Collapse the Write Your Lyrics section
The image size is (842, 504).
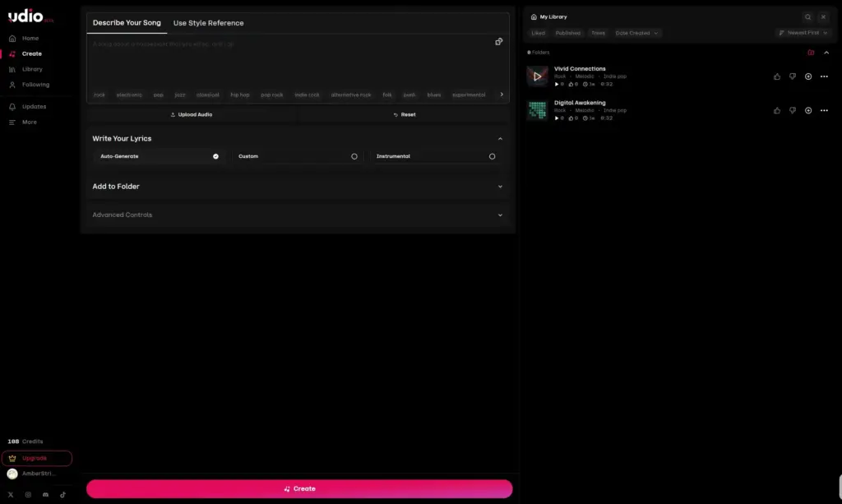tap(500, 139)
